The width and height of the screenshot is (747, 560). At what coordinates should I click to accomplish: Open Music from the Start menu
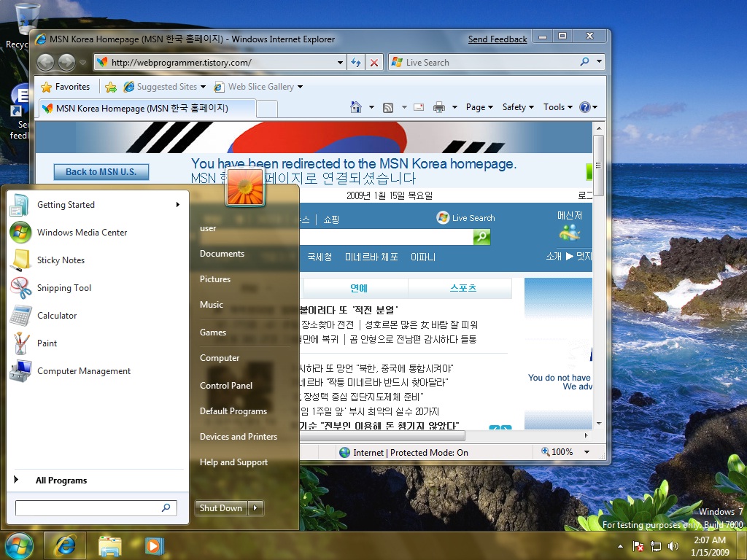click(x=212, y=305)
